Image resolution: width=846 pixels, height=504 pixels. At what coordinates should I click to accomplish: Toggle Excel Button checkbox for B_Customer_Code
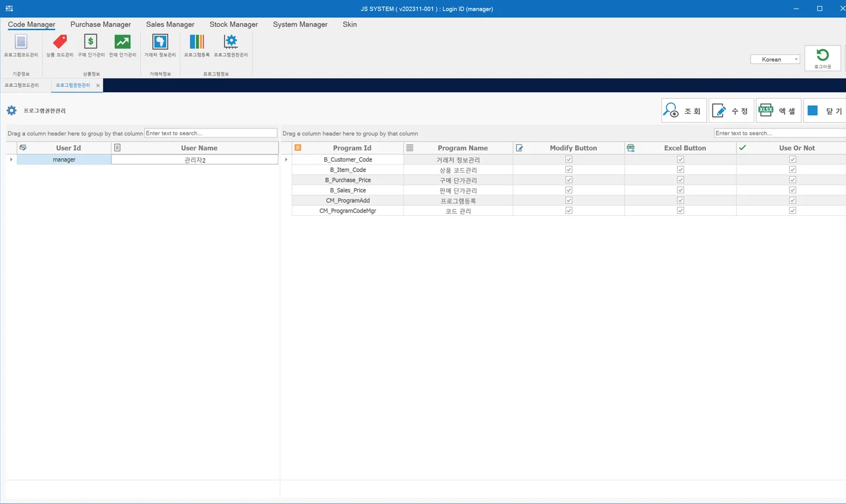point(680,159)
